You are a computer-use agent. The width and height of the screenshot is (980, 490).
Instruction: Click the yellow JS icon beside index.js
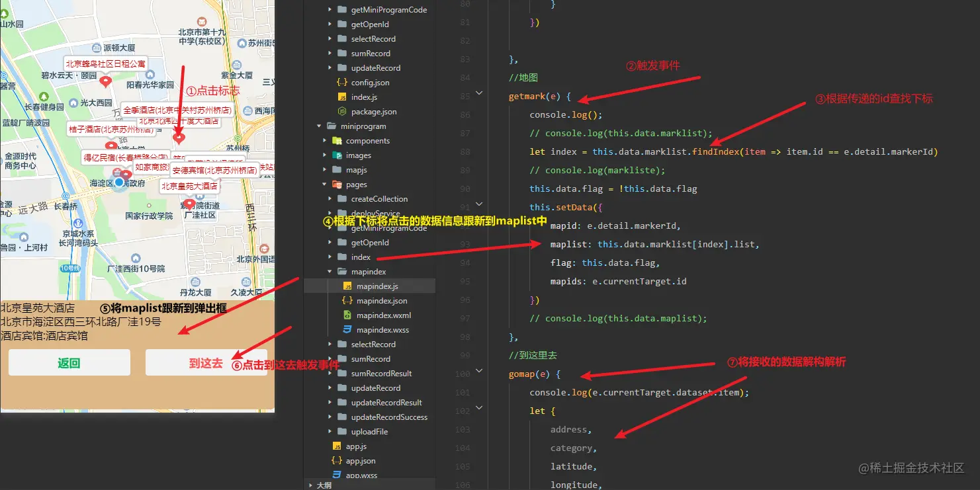[341, 97]
